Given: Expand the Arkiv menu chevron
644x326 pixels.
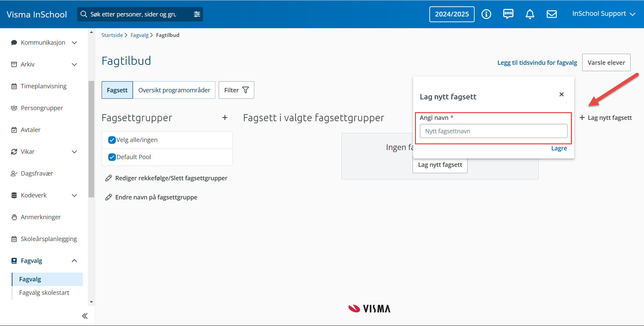Looking at the screenshot, I should (74, 64).
